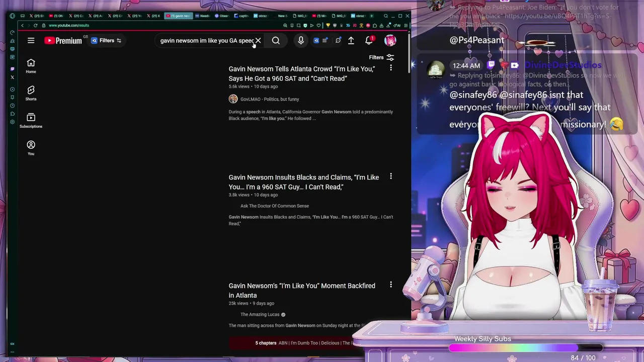The height and width of the screenshot is (362, 644).
Task: Open Subscriptions in the sidebar
Action: 31,121
